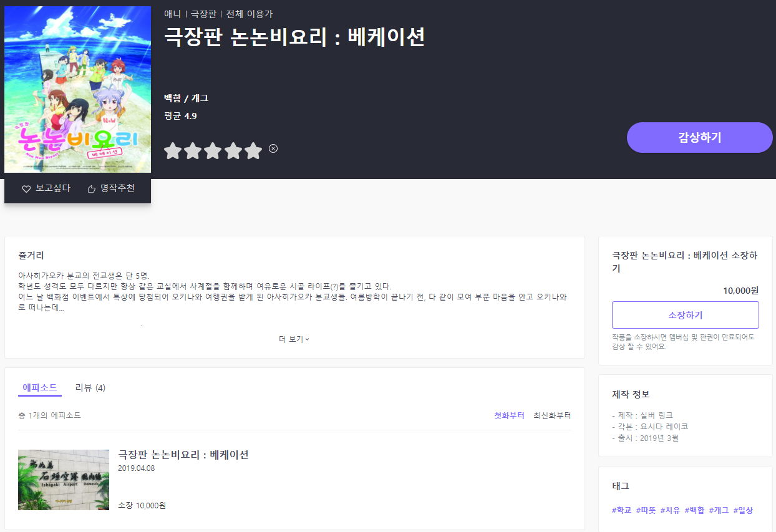The image size is (776, 532).
Task: Click the heart icon for 보고싶다
Action: [26, 189]
